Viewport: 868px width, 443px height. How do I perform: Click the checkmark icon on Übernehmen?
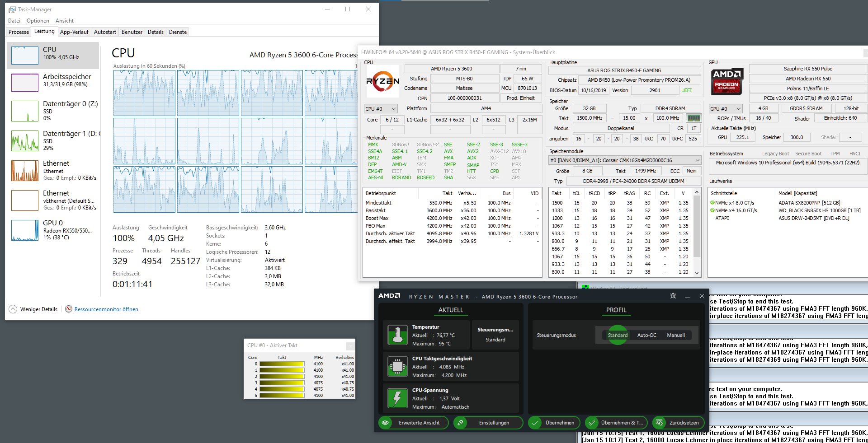[x=535, y=423]
